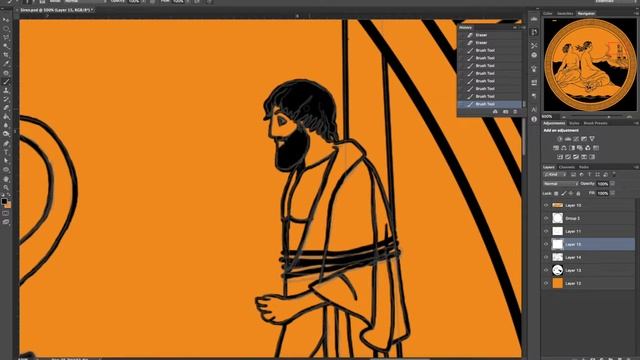The height and width of the screenshot is (360, 640).
Task: Hide the Layer 11 layer
Action: coord(546,231)
